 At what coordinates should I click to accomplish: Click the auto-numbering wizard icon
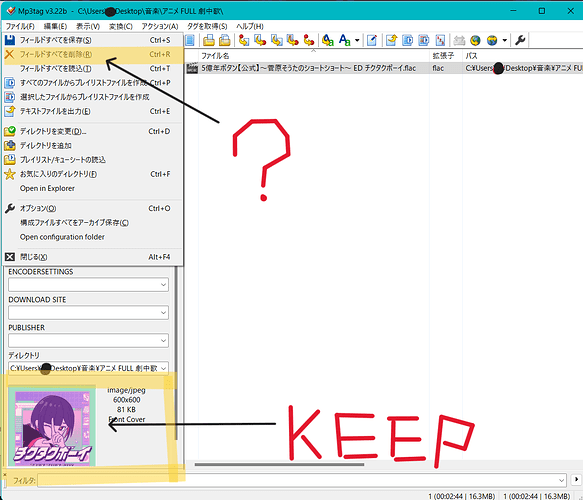coord(440,40)
